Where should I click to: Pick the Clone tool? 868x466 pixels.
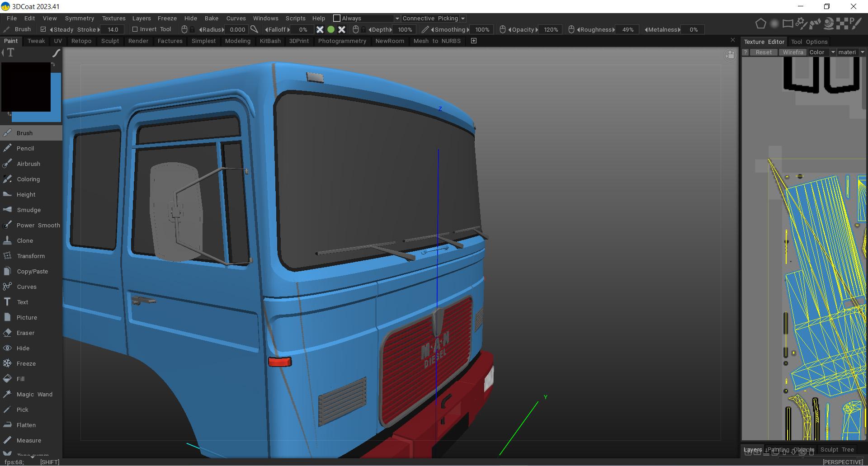(25, 240)
